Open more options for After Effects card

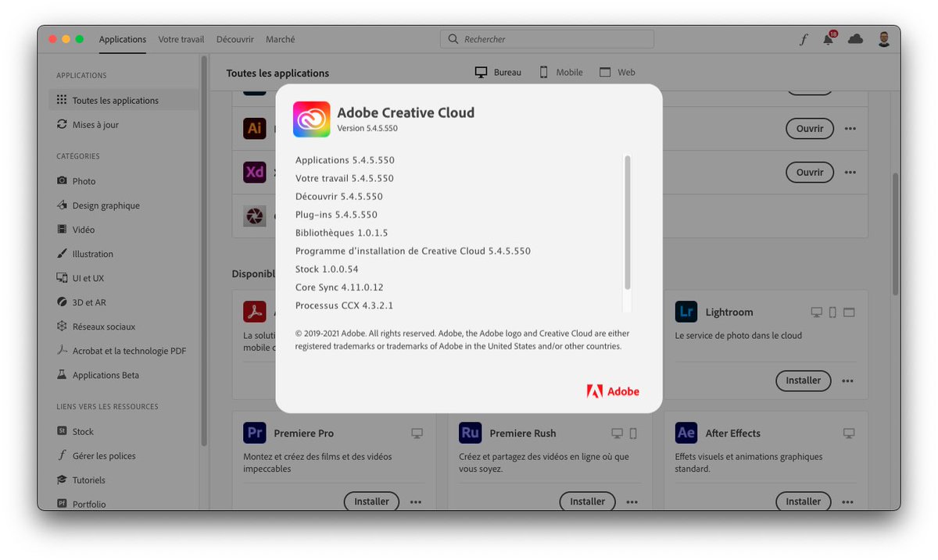click(x=848, y=502)
